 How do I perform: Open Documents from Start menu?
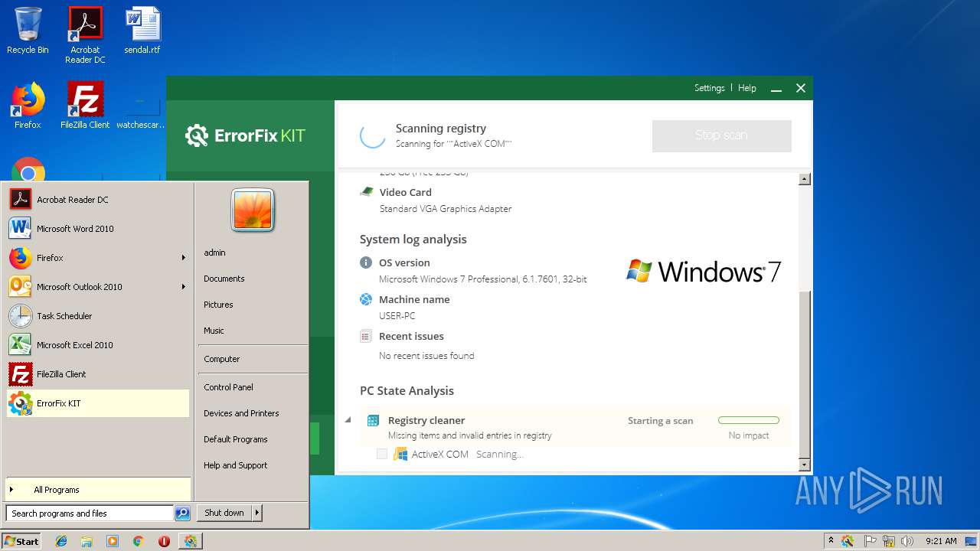tap(224, 279)
